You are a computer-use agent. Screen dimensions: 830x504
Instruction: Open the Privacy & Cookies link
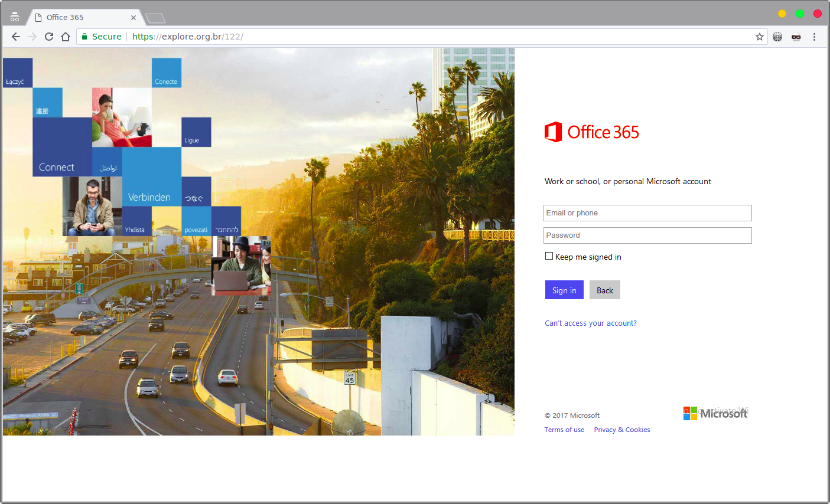click(x=622, y=430)
